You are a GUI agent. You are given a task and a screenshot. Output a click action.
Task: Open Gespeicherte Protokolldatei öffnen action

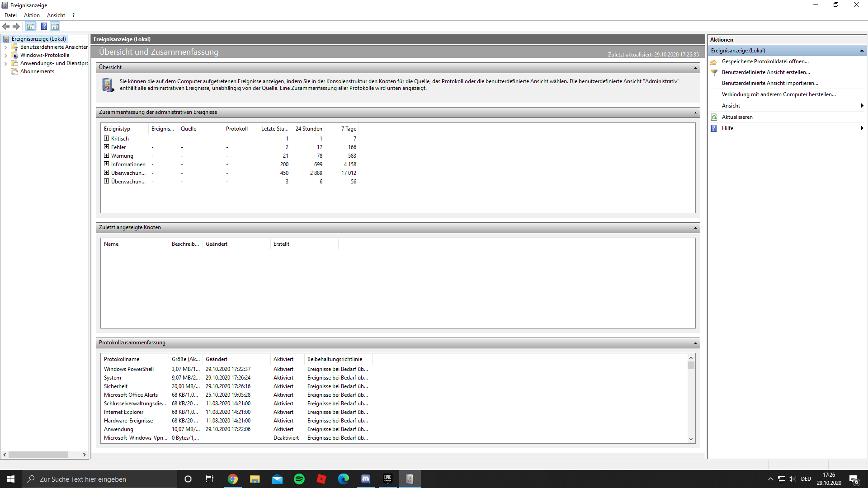[765, 61]
